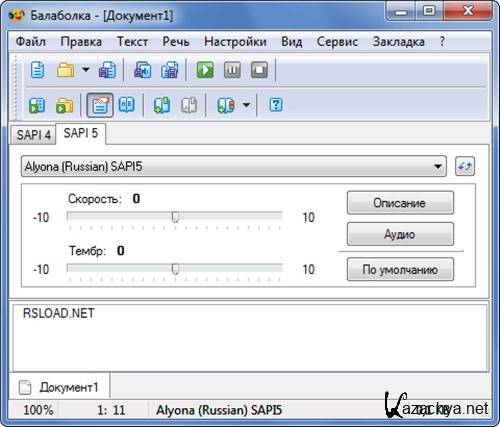The height and width of the screenshot is (427, 500).
Task: Click the read clipboard aloud icon
Action: 37,105
